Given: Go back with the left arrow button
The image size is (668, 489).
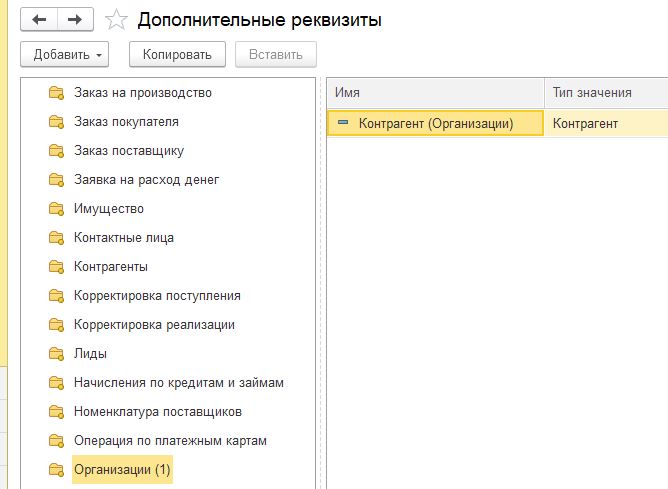Looking at the screenshot, I should 39,20.
